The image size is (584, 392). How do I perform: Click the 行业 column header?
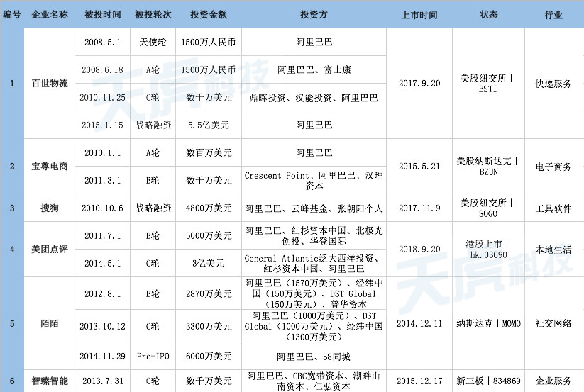pyautogui.click(x=553, y=14)
